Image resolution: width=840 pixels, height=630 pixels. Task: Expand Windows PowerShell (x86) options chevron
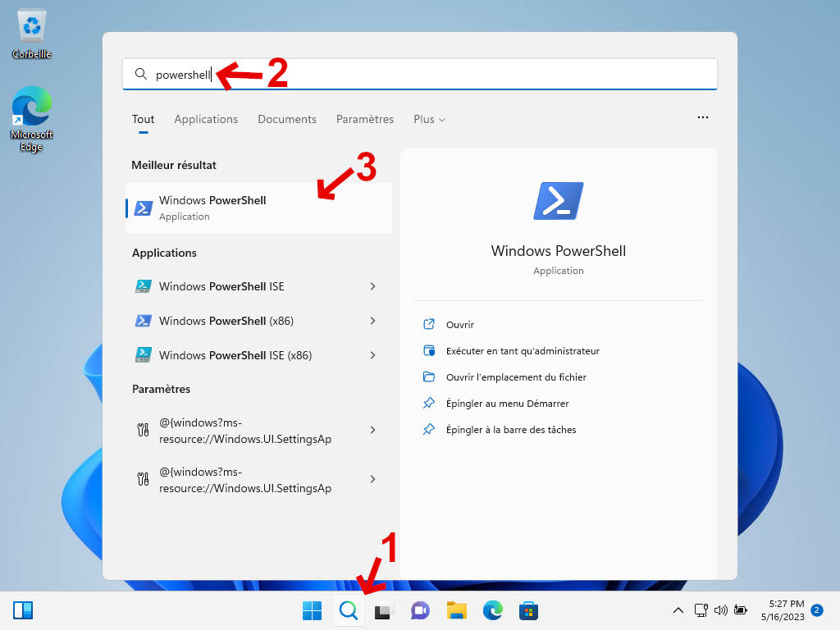(x=372, y=321)
